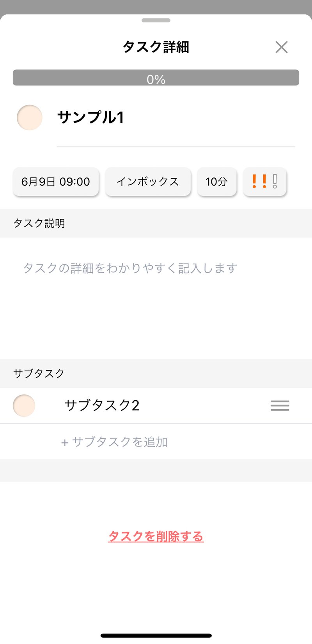312x644 pixels.
Task: Tap the サブタスク section header
Action: (x=39, y=373)
